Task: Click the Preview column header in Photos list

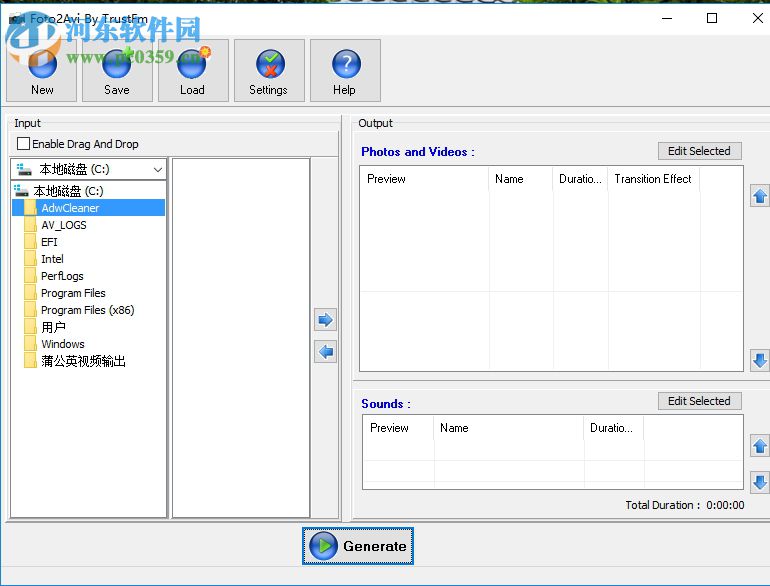Action: 425,179
